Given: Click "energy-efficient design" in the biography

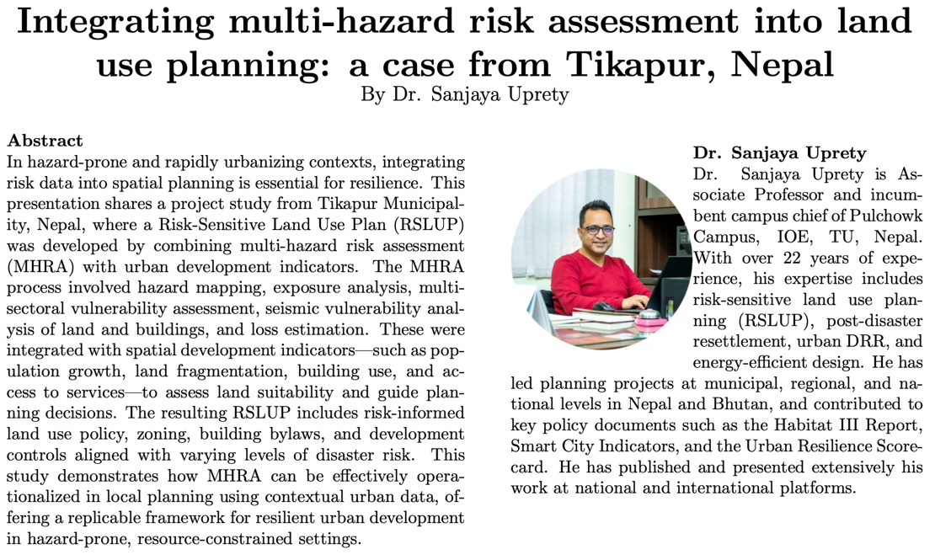Looking at the screenshot, I should click(x=775, y=362).
